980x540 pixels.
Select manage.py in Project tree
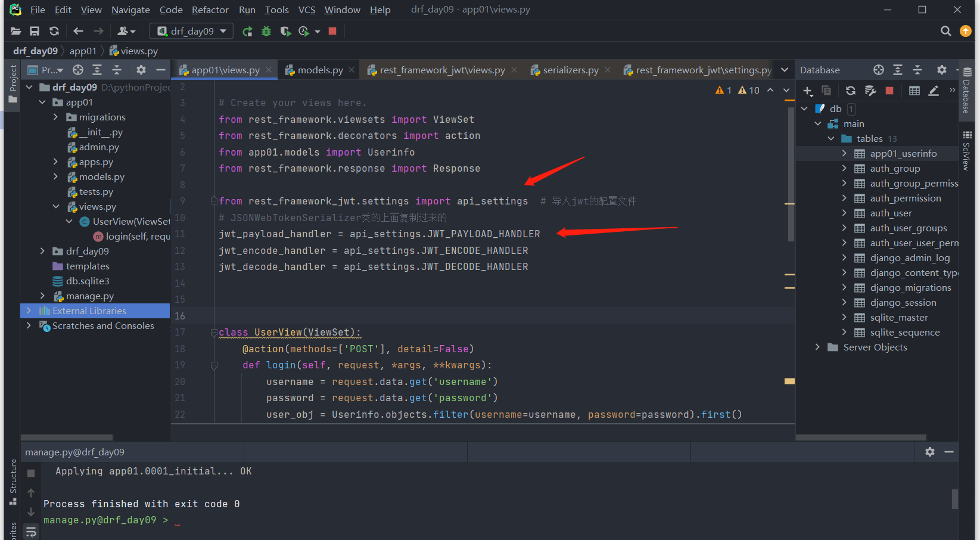click(89, 296)
